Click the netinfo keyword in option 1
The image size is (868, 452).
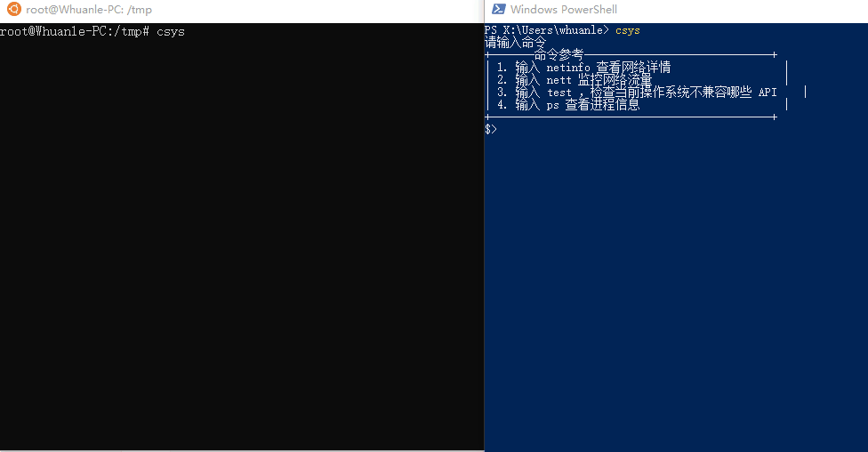pyautogui.click(x=568, y=68)
